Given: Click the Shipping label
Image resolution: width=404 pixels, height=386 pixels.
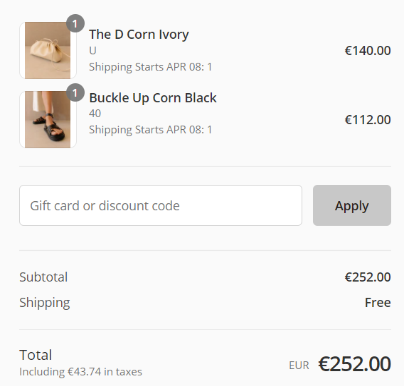Looking at the screenshot, I should [x=45, y=303].
